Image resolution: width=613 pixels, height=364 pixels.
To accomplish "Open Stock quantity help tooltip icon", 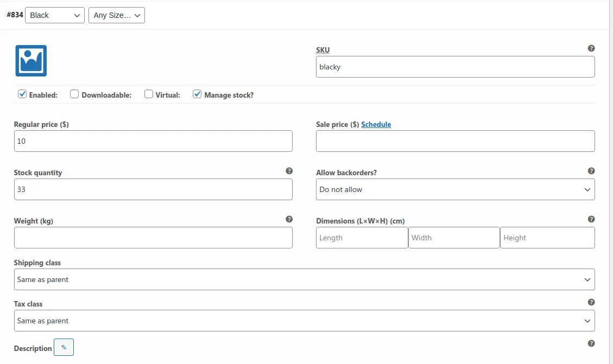I will (289, 171).
